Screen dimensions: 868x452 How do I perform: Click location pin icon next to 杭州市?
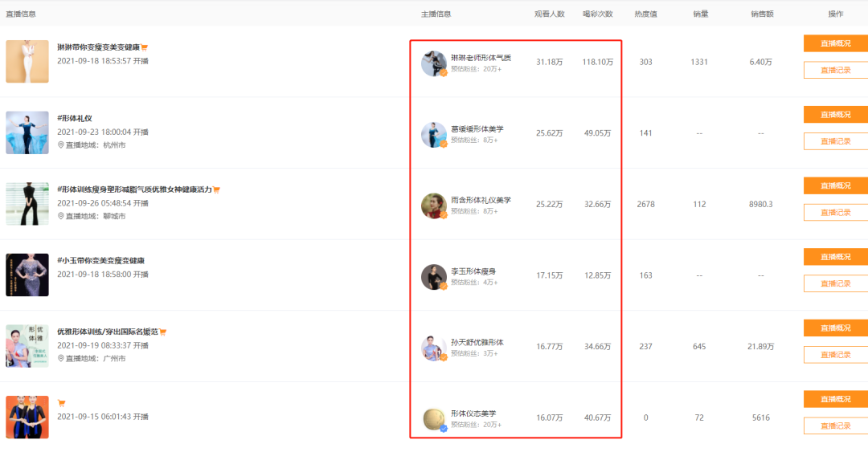point(61,145)
